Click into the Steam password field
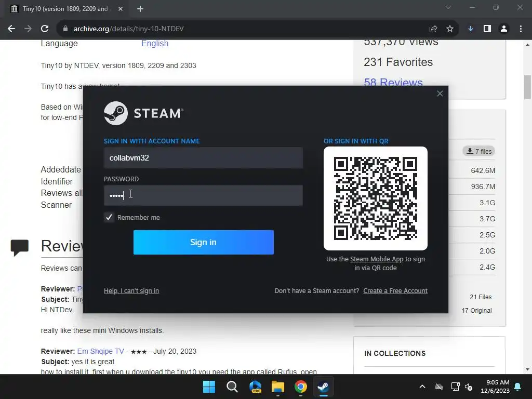Image resolution: width=532 pixels, height=399 pixels. pyautogui.click(x=203, y=195)
